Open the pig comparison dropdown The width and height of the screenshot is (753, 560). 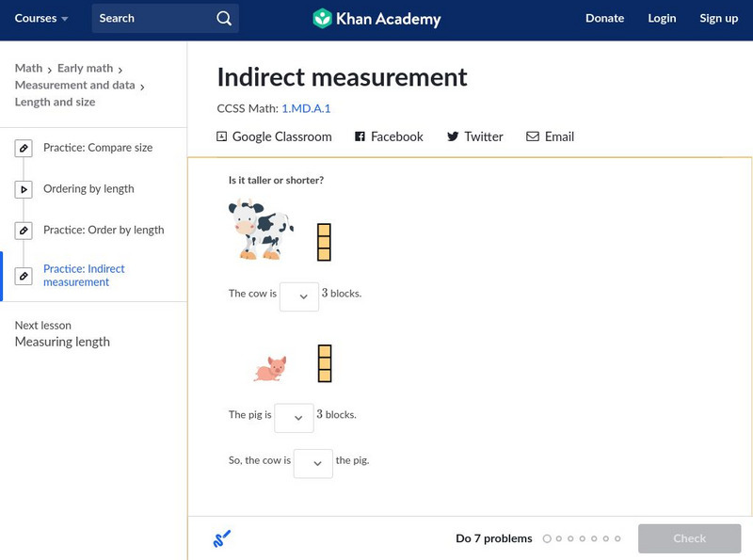pyautogui.click(x=294, y=417)
